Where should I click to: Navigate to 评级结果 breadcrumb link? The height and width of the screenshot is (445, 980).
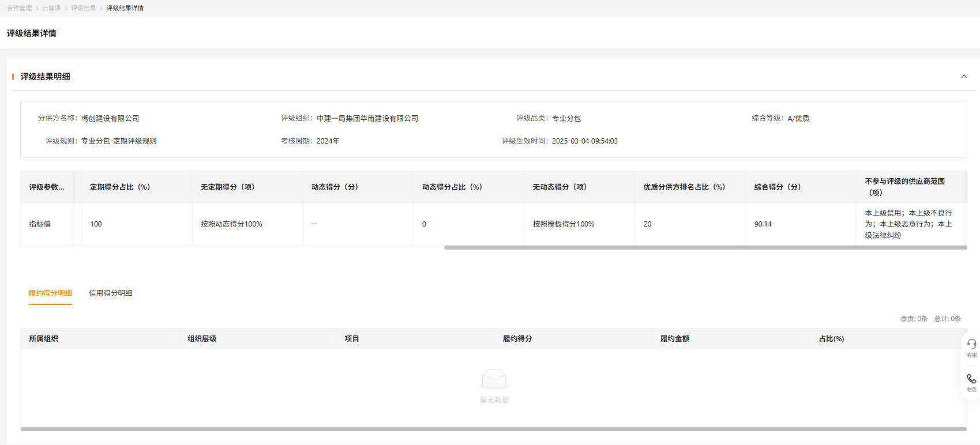pos(84,8)
